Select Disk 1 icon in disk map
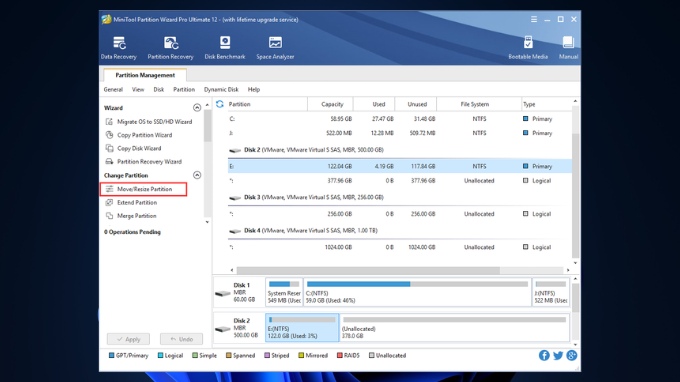This screenshot has height=382, width=680. (223, 294)
